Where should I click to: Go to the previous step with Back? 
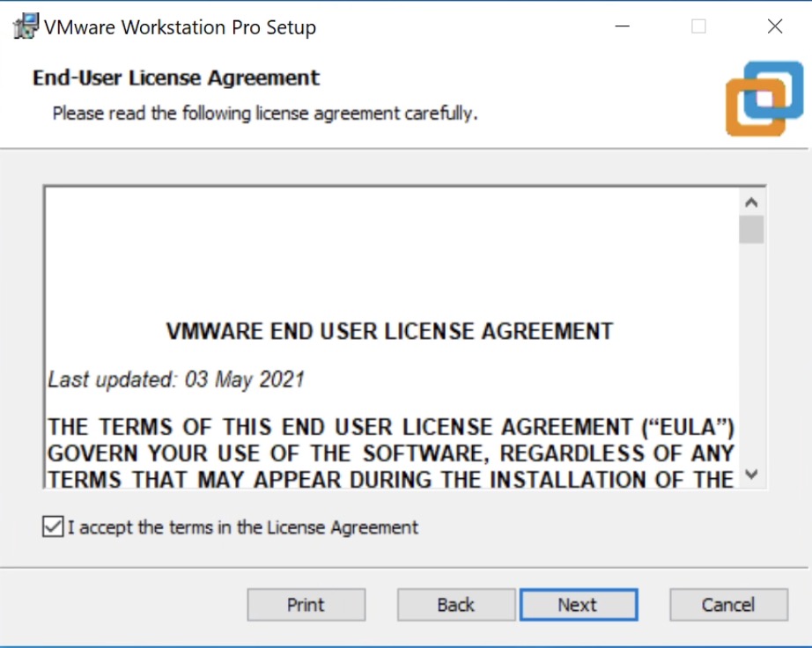(455, 605)
